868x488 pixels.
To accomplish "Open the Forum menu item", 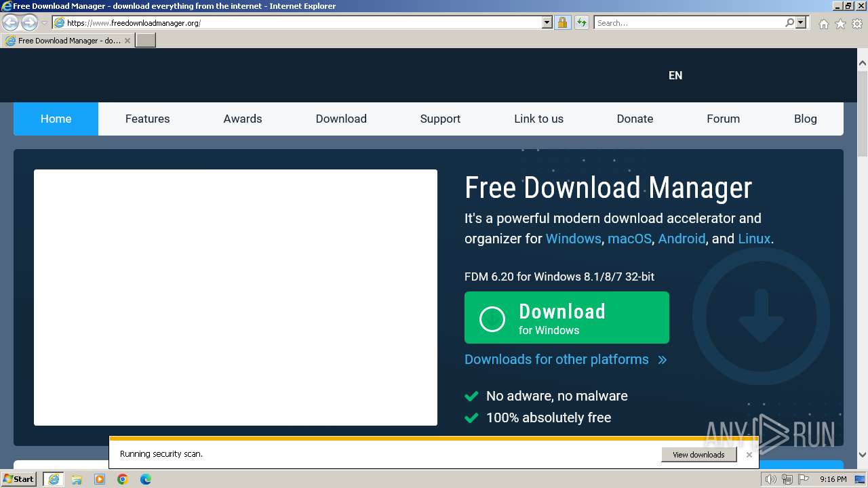I will pos(723,119).
